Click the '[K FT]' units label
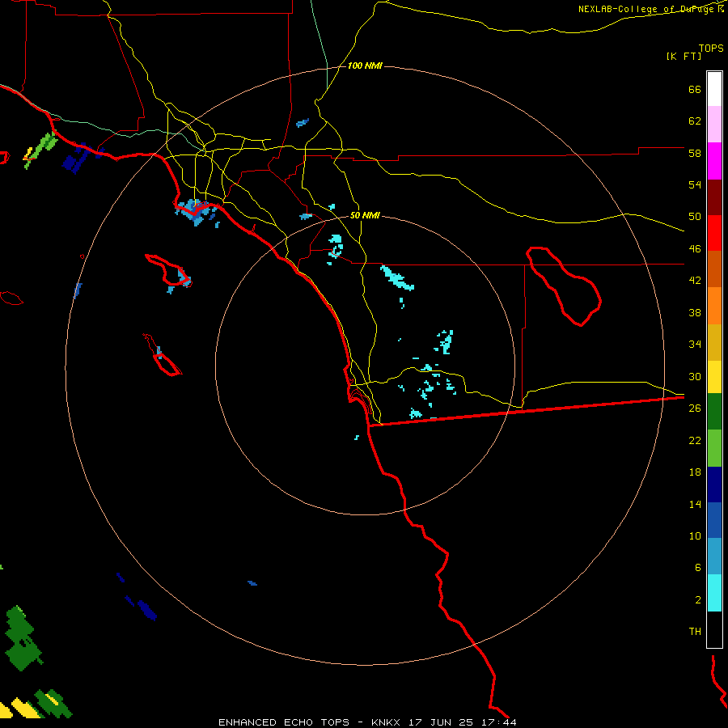This screenshot has width=728, height=728. pos(684,57)
